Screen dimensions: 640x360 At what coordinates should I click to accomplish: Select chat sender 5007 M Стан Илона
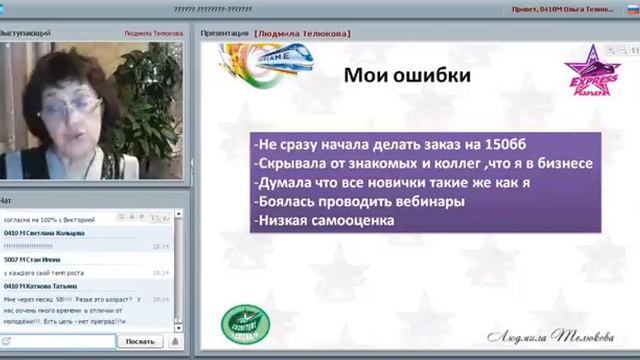point(32,260)
